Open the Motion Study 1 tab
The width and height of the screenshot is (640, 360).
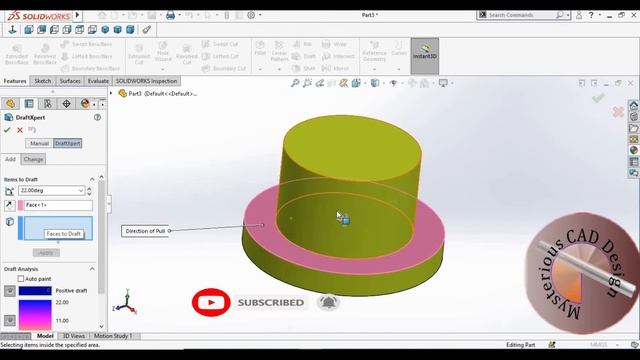(113, 336)
